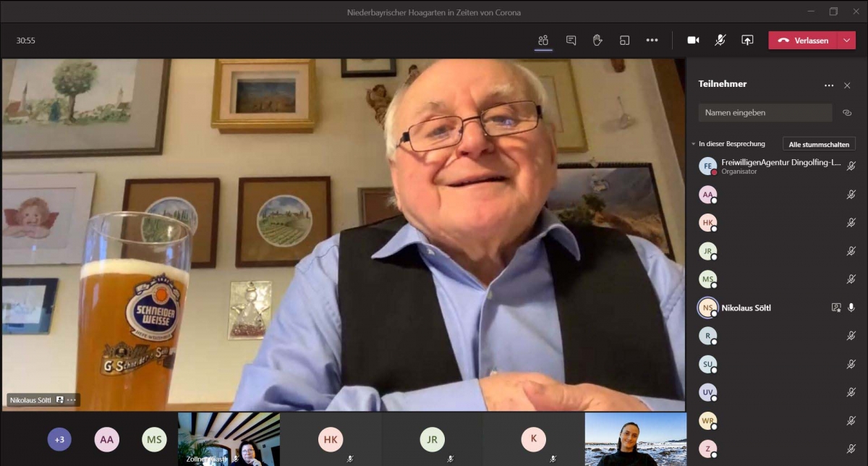Select Nikolaus Söltl in participant list
This screenshot has width=868, height=466.
point(756,308)
